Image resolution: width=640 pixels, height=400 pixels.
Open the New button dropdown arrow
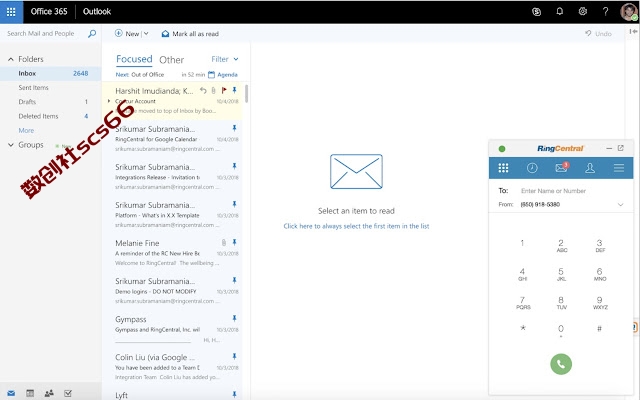(x=146, y=33)
